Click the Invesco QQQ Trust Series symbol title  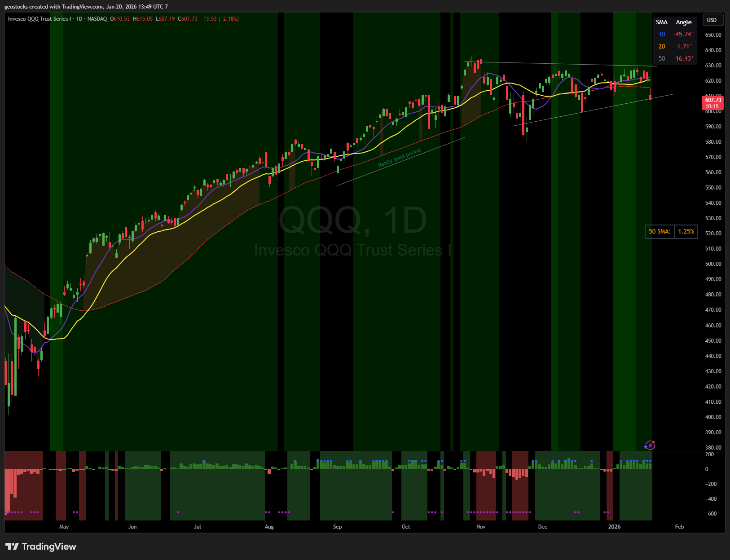click(40, 19)
